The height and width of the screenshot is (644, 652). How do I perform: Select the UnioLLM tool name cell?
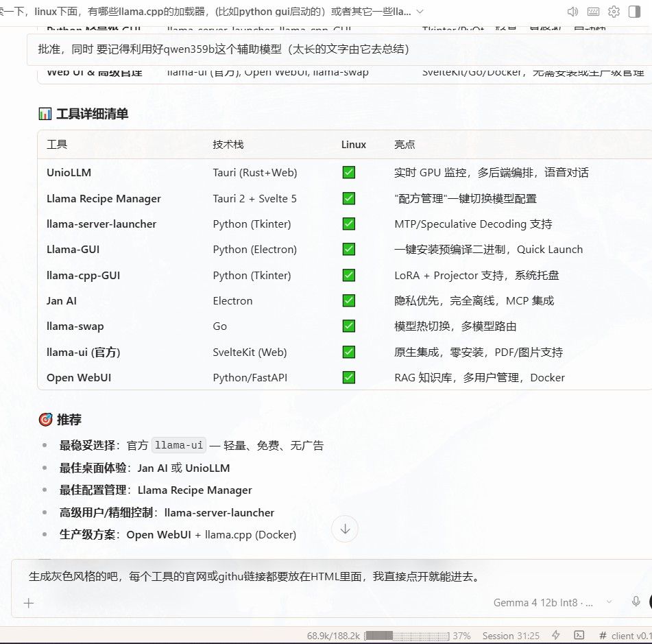(x=69, y=172)
